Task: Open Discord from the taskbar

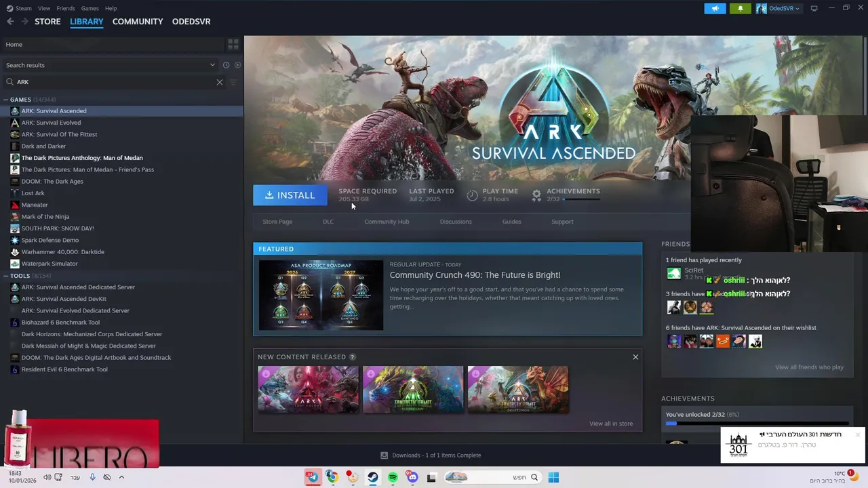Action: (412, 477)
